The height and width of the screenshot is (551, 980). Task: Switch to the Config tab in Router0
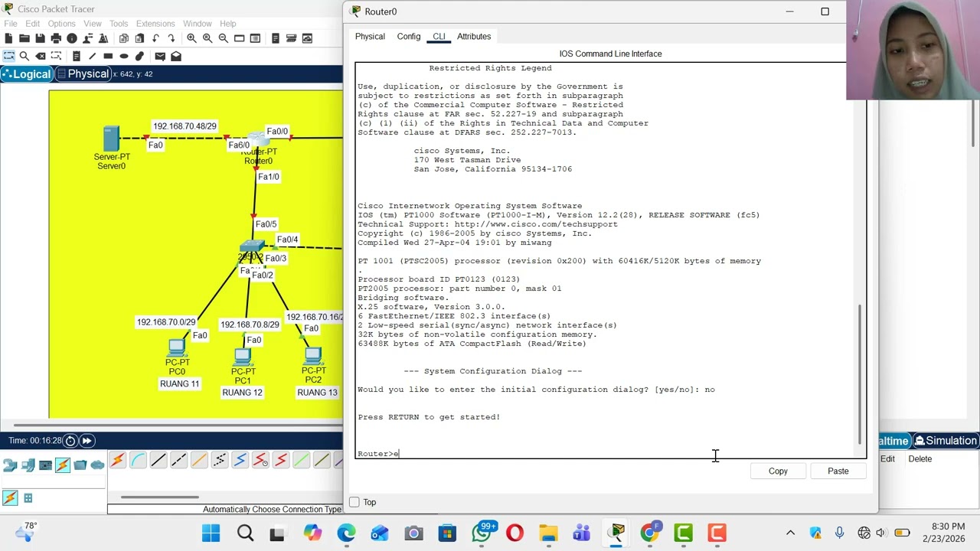[x=409, y=37]
